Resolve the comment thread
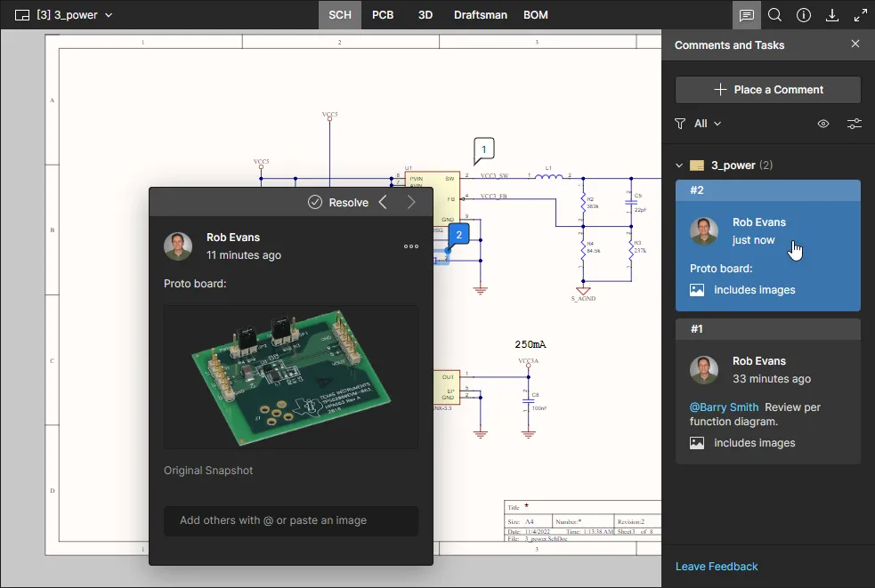This screenshot has width=875, height=588. [x=338, y=203]
